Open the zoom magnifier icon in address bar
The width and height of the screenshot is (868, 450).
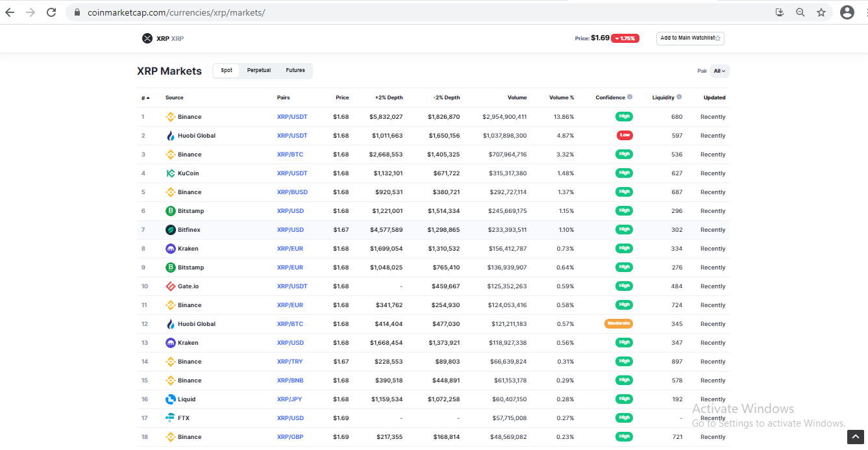[x=800, y=12]
